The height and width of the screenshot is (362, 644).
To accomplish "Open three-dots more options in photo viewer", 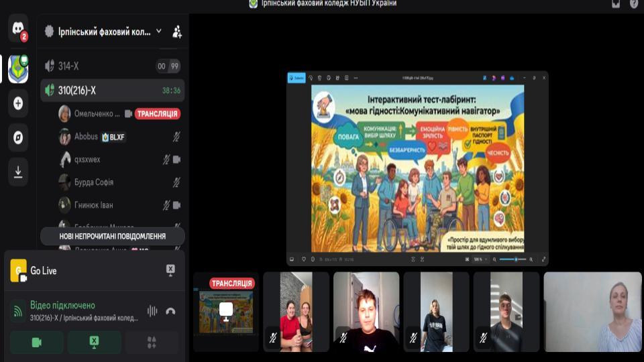I will point(356,78).
